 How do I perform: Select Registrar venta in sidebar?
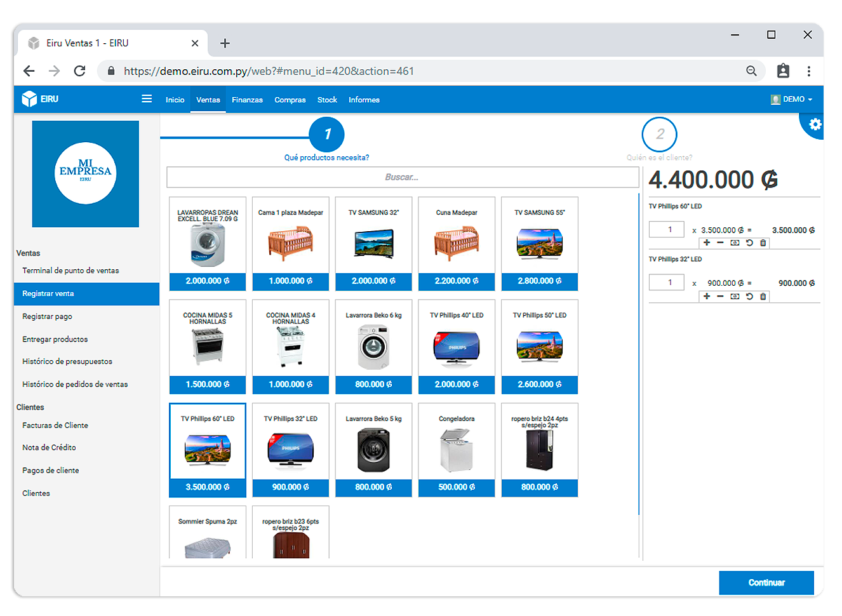tap(86, 293)
